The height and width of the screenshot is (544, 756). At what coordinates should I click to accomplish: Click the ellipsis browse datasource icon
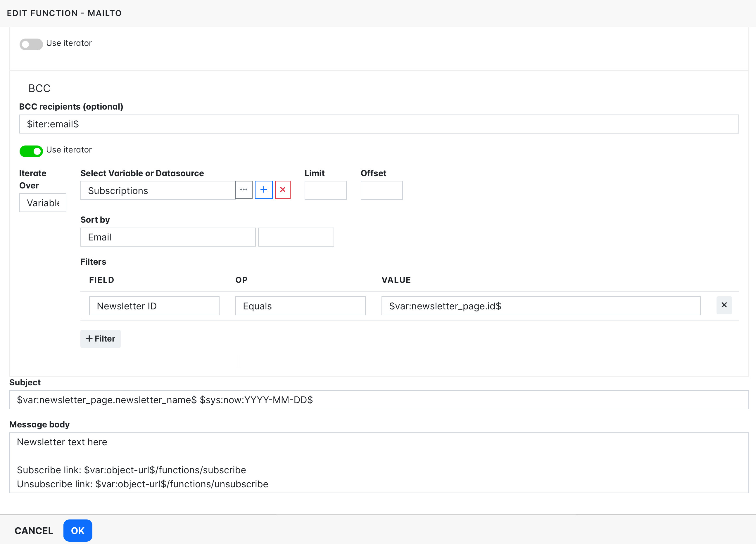tap(244, 190)
